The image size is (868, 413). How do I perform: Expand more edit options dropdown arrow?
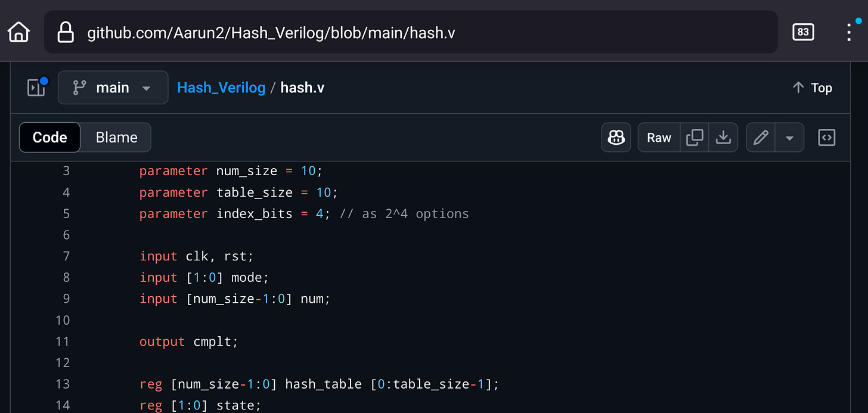[x=789, y=138]
